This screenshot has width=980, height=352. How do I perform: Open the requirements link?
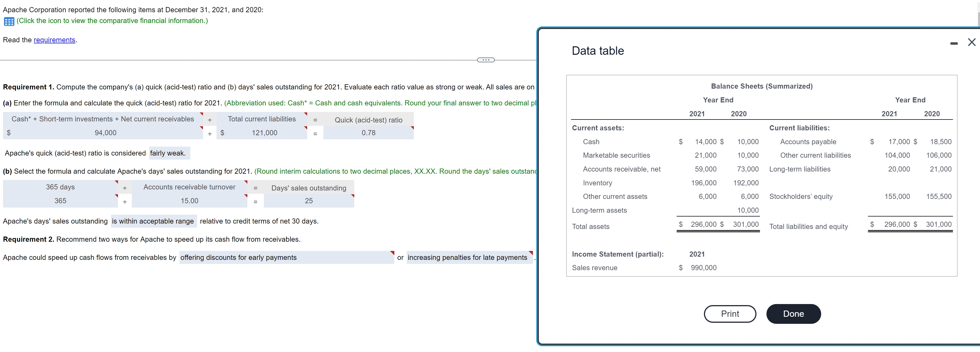click(54, 40)
